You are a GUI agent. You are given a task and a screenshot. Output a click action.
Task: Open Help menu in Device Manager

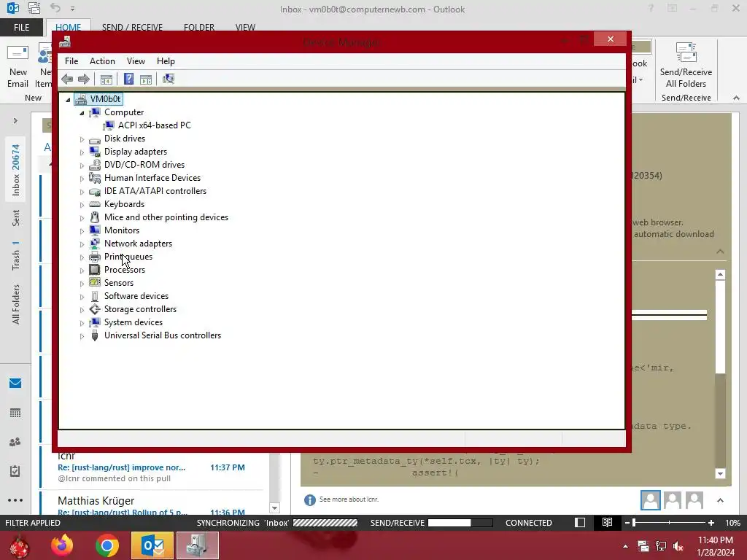point(166,61)
